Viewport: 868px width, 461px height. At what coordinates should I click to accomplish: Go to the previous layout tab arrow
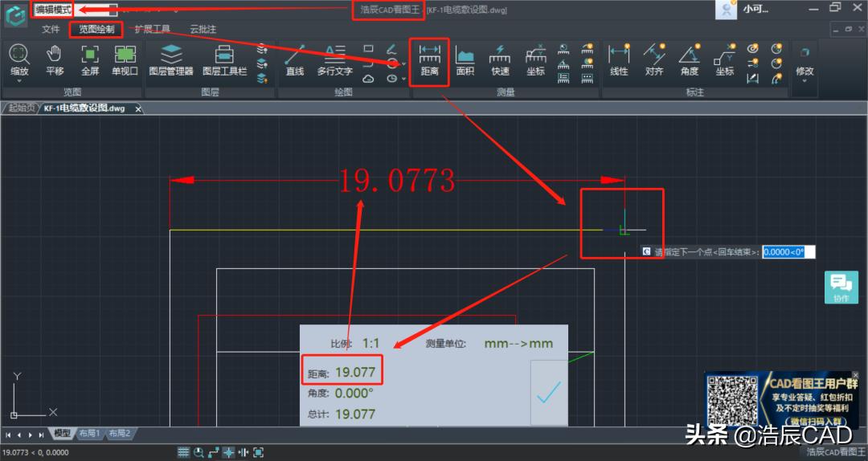click(x=18, y=434)
